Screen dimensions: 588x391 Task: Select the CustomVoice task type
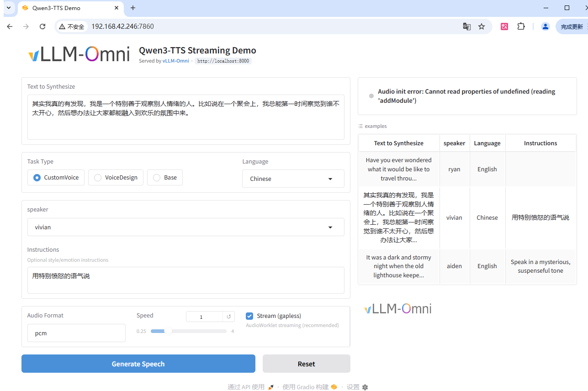56,178
